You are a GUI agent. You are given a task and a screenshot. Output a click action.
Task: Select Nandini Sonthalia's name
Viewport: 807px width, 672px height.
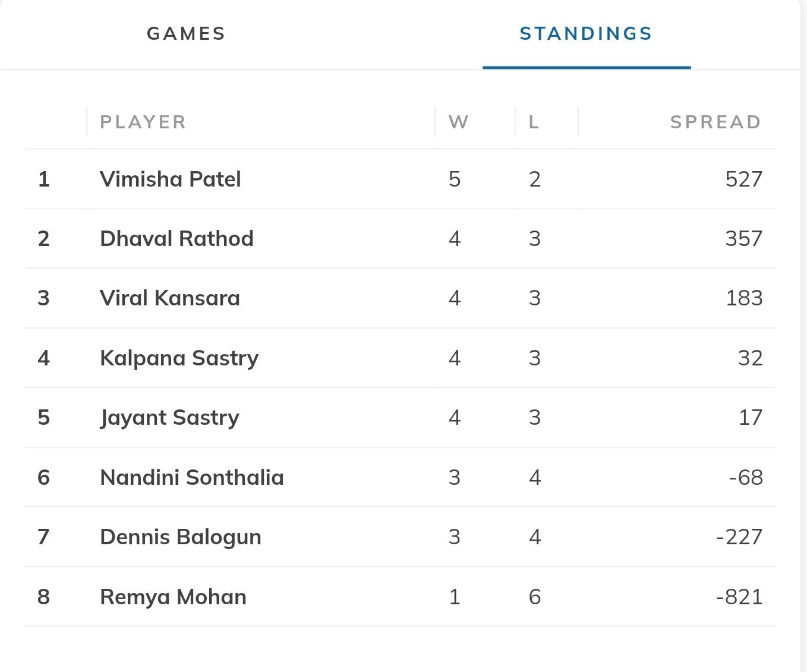click(192, 477)
